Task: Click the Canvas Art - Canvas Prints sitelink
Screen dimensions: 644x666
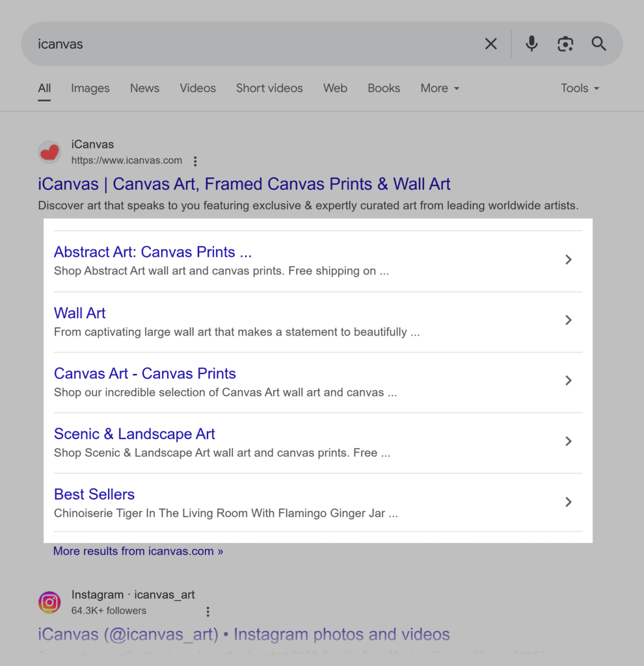Action: coord(144,373)
